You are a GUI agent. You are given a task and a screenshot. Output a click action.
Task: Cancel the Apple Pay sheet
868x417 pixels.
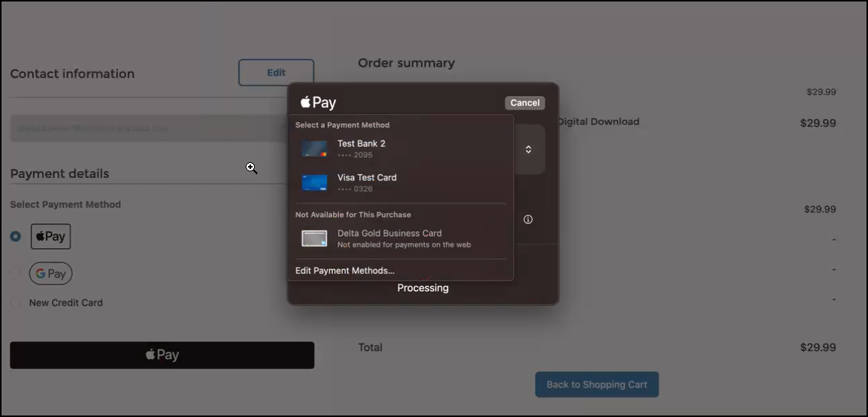click(x=525, y=103)
